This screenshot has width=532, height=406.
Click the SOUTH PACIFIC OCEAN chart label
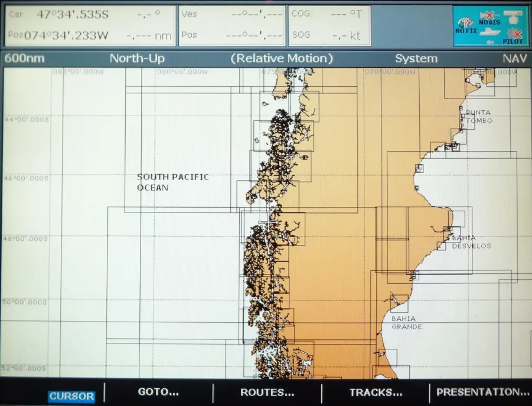(173, 182)
